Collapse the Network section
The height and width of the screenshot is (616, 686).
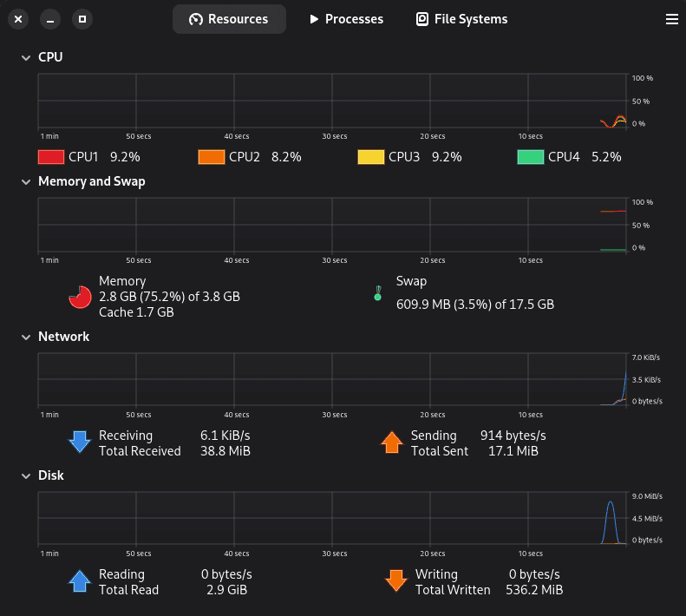point(25,337)
